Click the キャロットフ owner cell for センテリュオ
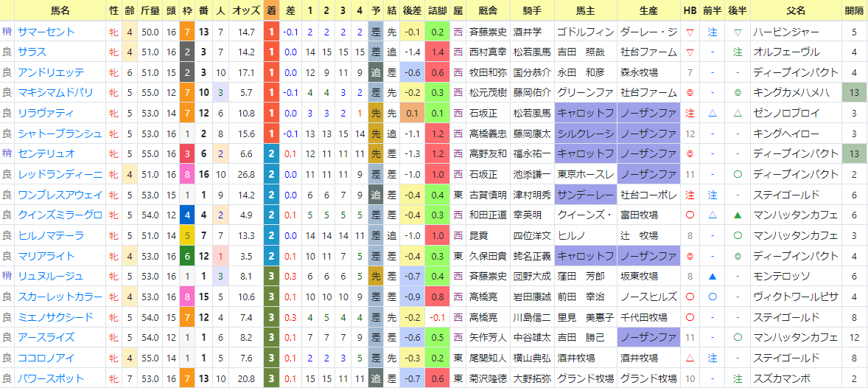 pos(587,154)
